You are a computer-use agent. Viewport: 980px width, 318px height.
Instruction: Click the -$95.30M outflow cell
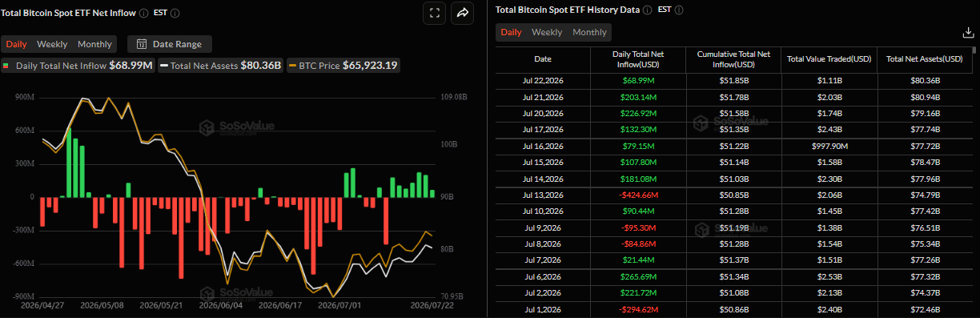[638, 227]
